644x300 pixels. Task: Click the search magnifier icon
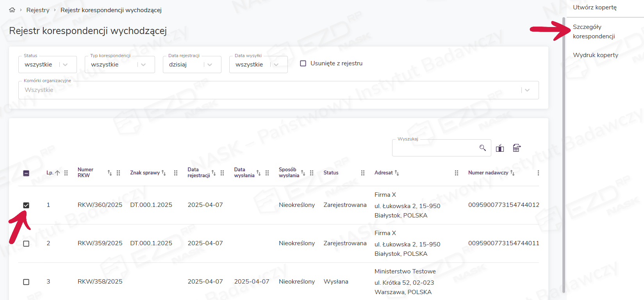[483, 148]
